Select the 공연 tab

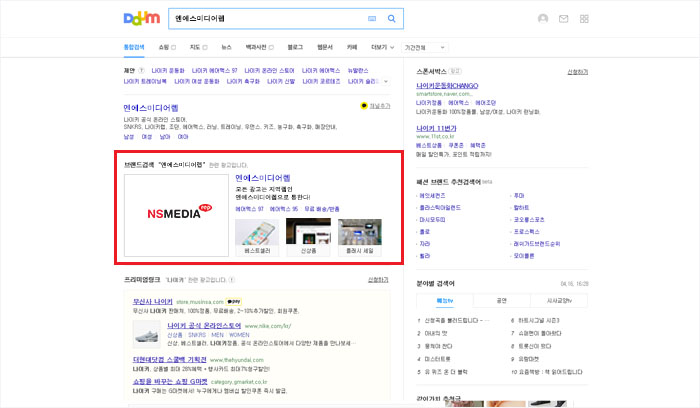tap(502, 301)
